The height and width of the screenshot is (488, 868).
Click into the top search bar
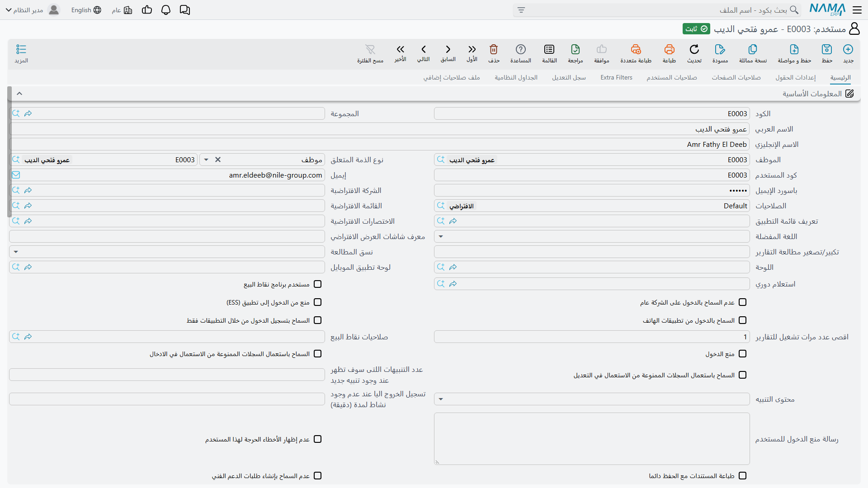click(657, 10)
